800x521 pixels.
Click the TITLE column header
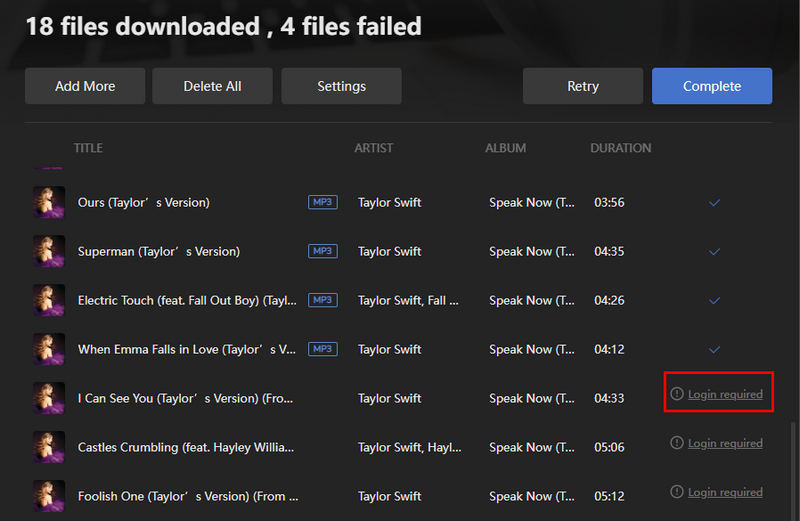(88, 148)
